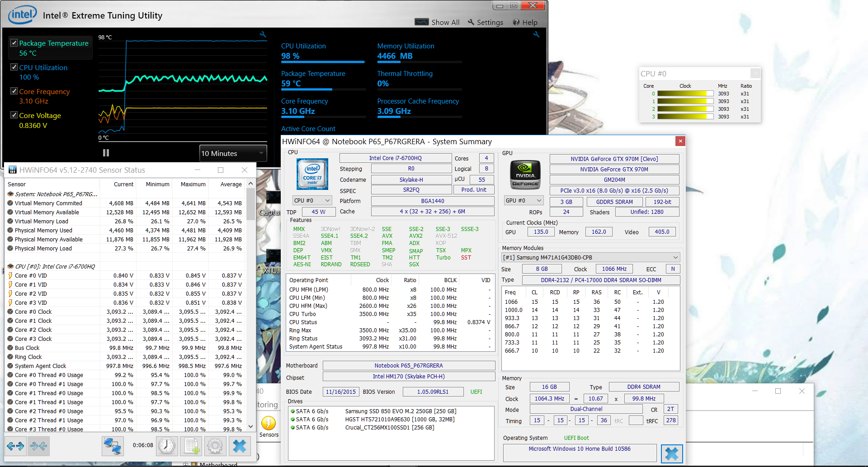Open remote monitoring network computers icon
This screenshot has width=868, height=467.
coord(112,446)
